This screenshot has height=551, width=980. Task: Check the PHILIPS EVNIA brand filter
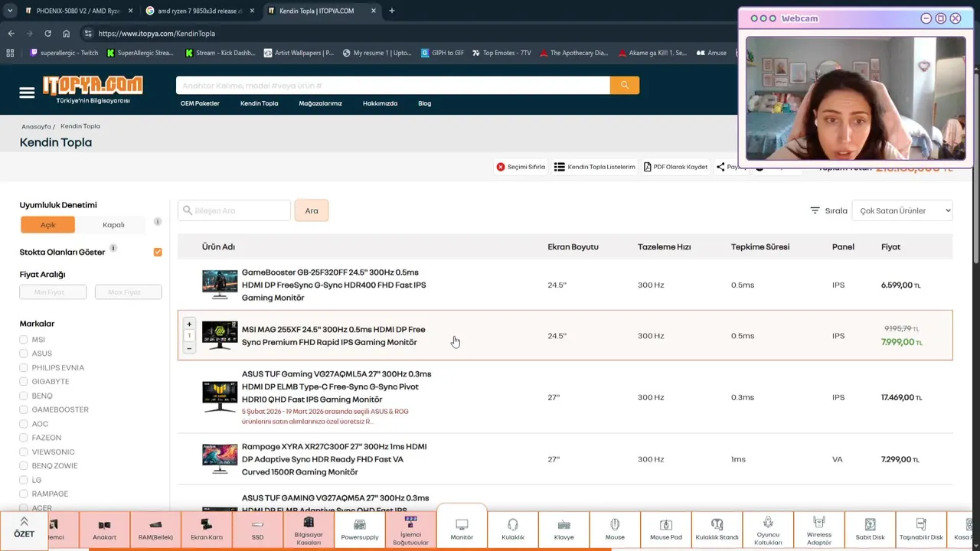coord(24,367)
